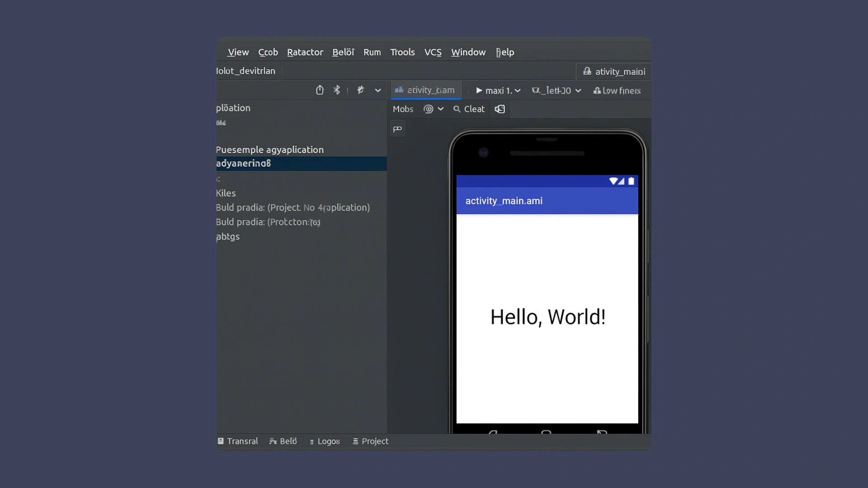Click the lock icon next to ativity_maini

click(x=587, y=71)
